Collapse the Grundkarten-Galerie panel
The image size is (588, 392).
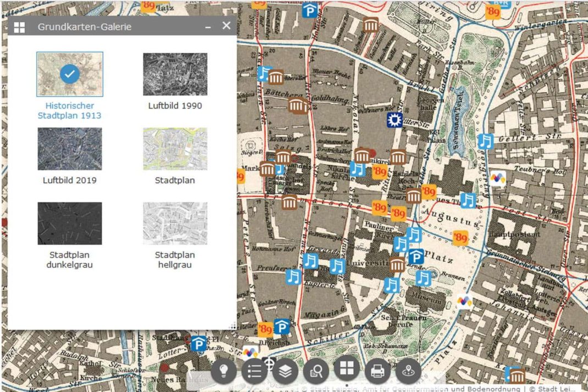(x=208, y=26)
